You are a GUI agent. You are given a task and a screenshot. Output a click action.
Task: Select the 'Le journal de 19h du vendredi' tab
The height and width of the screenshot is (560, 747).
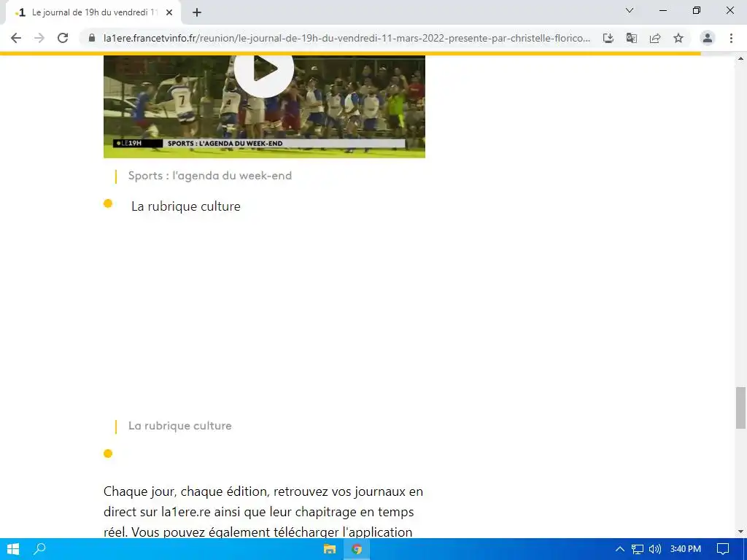[x=94, y=12]
